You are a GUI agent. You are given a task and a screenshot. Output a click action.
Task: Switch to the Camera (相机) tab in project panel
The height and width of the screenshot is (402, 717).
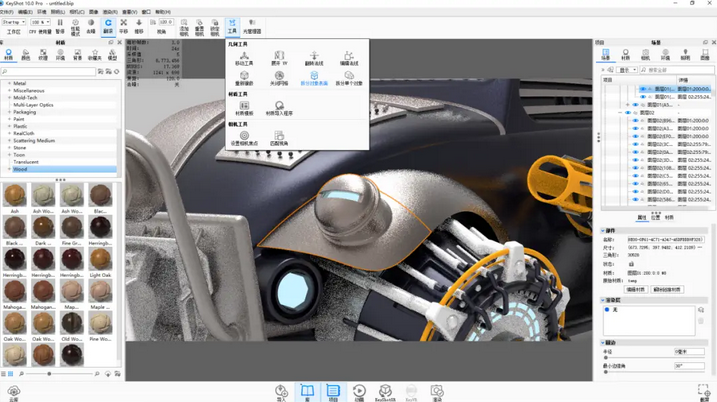pos(645,56)
